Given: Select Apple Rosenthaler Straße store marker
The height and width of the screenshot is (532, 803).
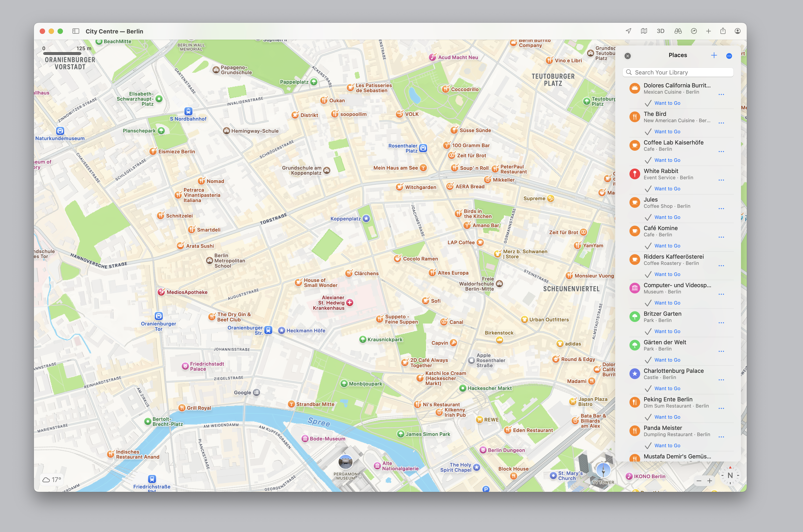Looking at the screenshot, I should tap(471, 360).
